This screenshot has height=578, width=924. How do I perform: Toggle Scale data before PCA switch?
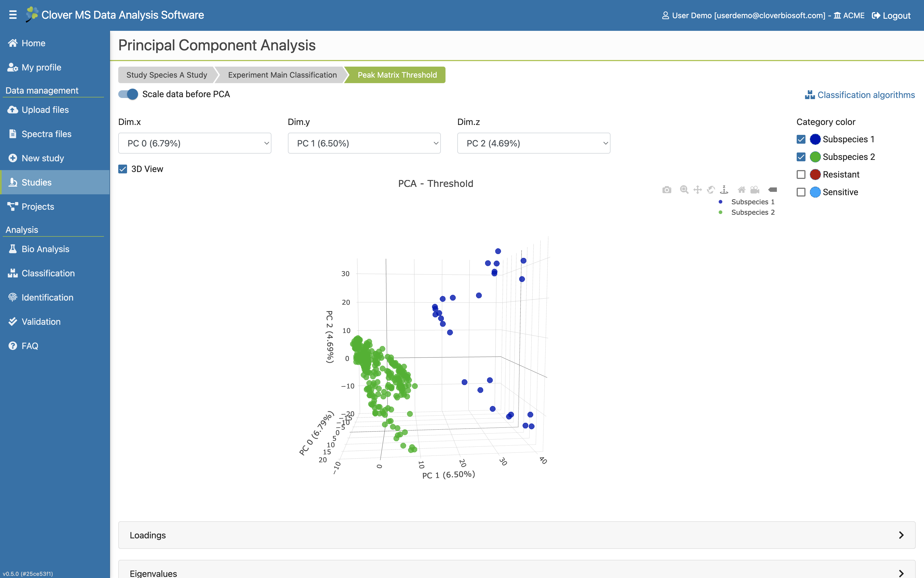pyautogui.click(x=128, y=94)
